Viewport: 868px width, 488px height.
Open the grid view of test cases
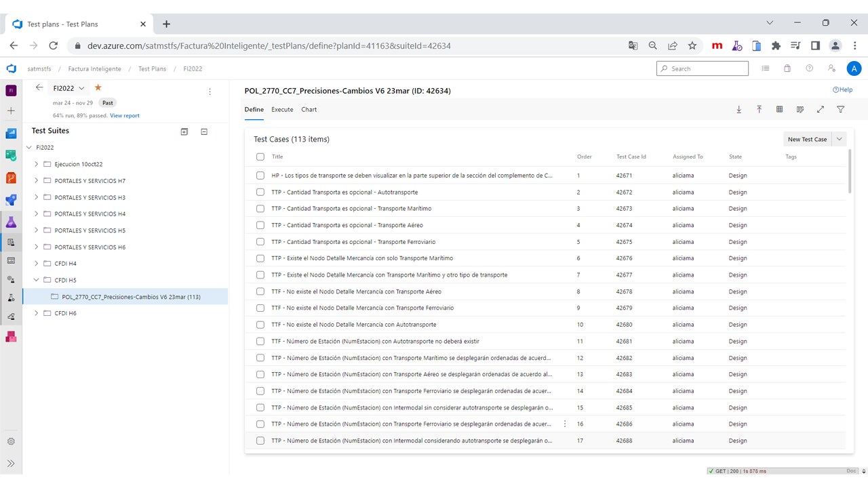[780, 109]
